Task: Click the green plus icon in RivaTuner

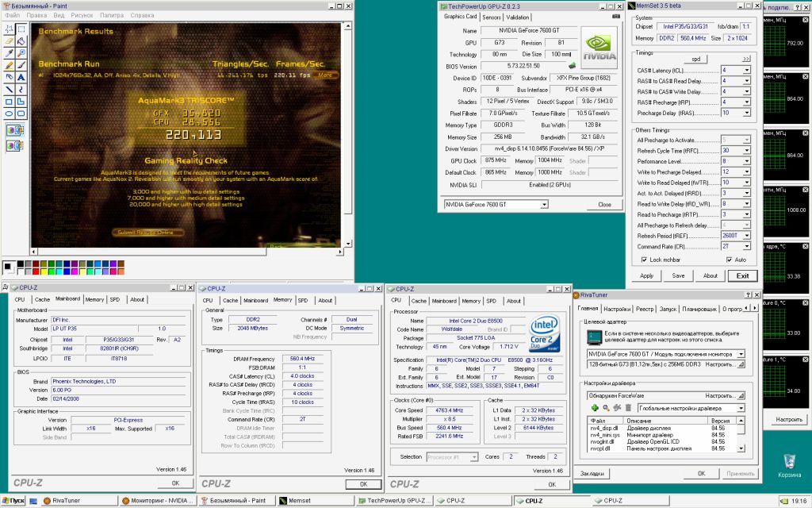Action: [595, 408]
